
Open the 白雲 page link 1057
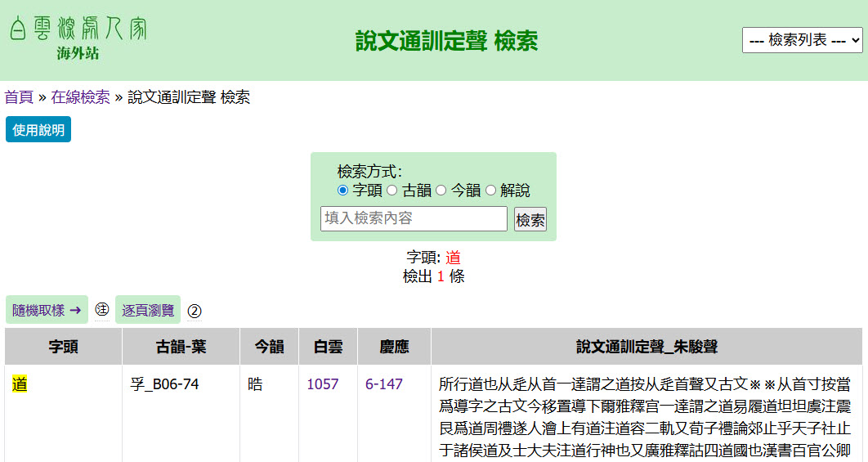tap(323, 384)
